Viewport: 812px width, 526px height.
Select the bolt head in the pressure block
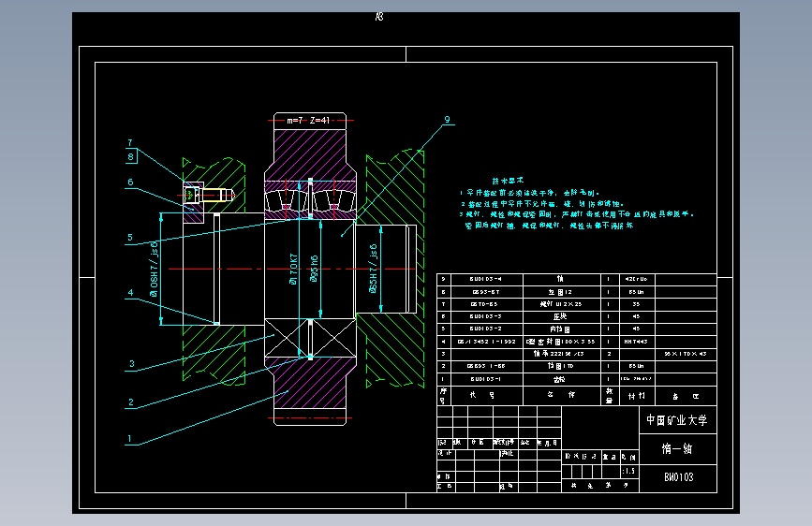point(190,196)
